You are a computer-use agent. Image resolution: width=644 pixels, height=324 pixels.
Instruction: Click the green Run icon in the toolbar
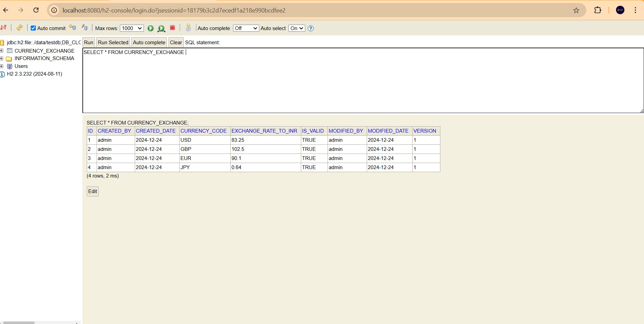(151, 28)
